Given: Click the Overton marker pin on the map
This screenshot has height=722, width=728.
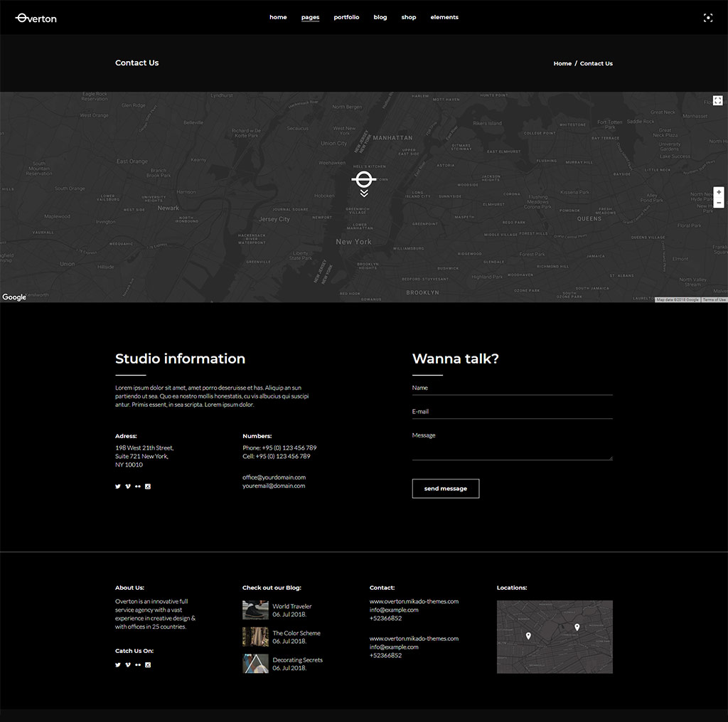Looking at the screenshot, I should point(364,181).
